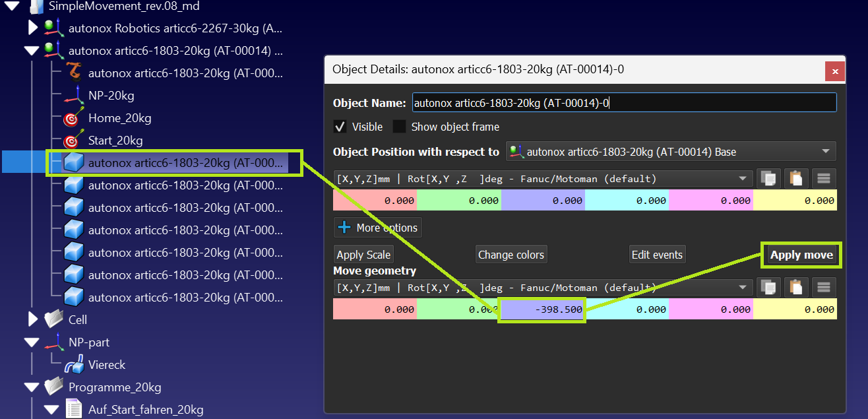Select the Cell folder label
Image resolution: width=868 pixels, height=419 pixels.
(x=78, y=319)
